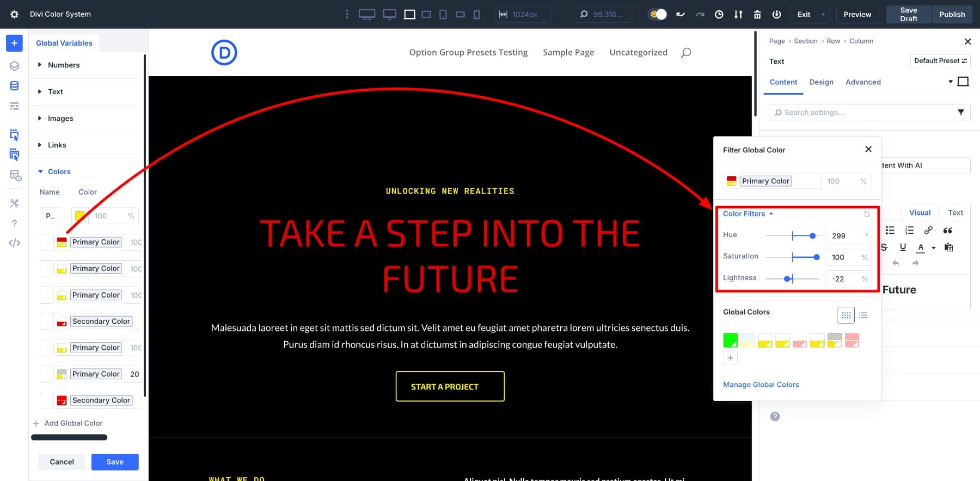Image resolution: width=980 pixels, height=481 pixels.
Task: Save the global variables
Action: (115, 462)
